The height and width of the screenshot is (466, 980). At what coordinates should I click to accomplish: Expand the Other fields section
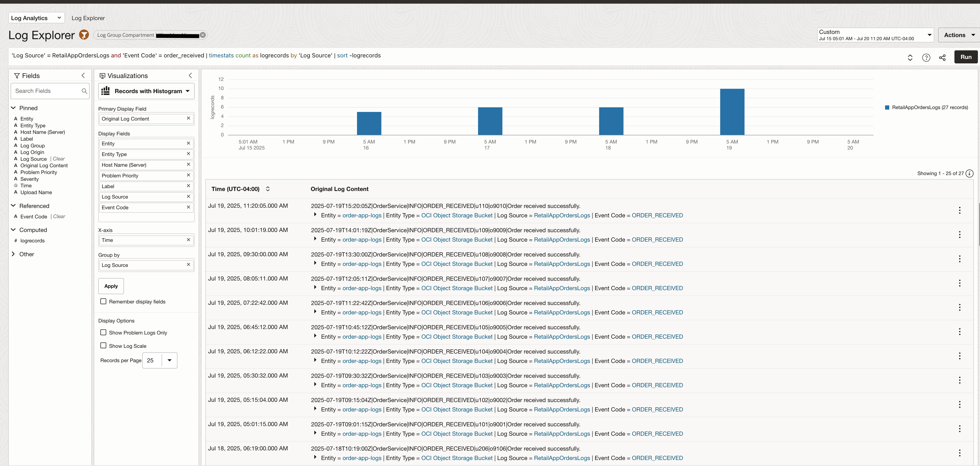(13, 254)
